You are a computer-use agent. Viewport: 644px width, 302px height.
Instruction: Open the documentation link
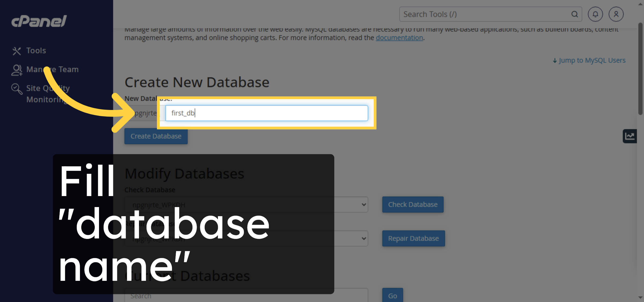pyautogui.click(x=399, y=38)
